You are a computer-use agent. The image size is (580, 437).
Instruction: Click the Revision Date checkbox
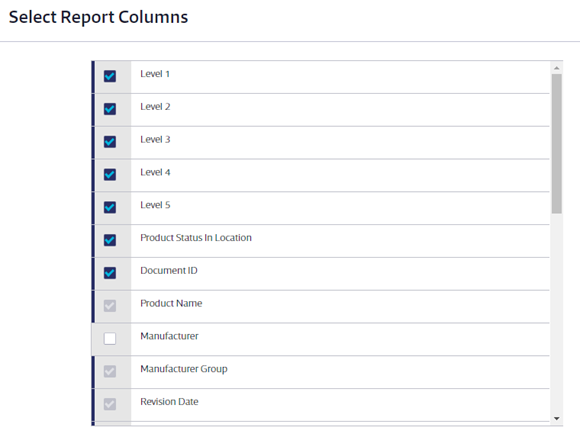pyautogui.click(x=110, y=404)
